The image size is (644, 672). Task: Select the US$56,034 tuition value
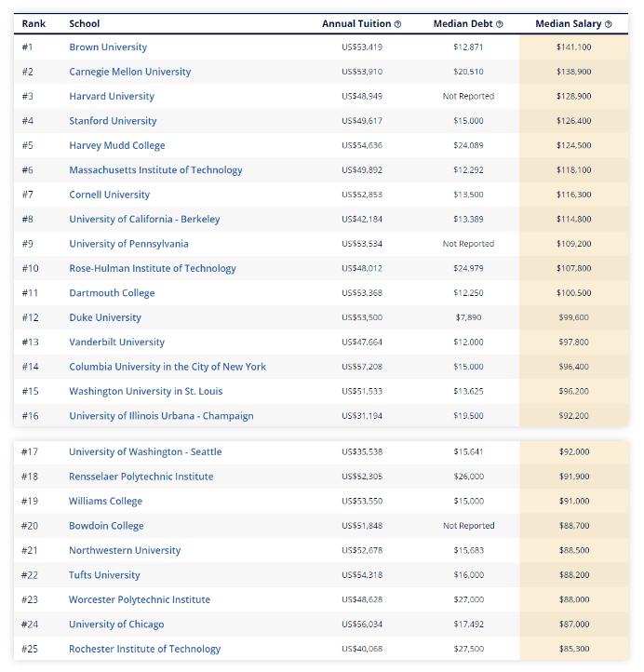(x=362, y=625)
